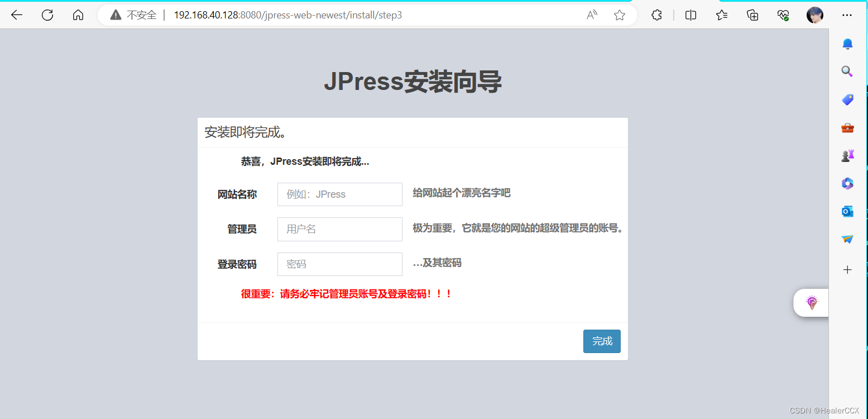Go back with the browser back arrow
868x419 pixels.
[x=17, y=15]
